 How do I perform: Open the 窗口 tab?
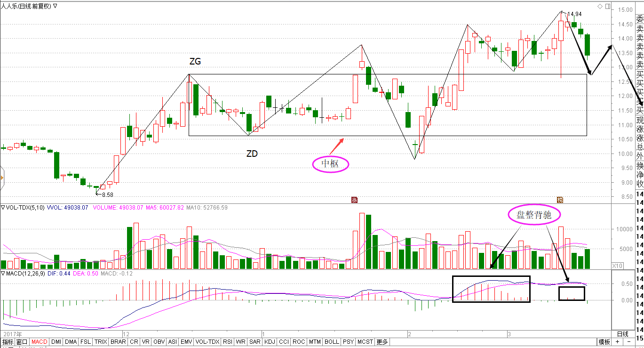click(x=22, y=342)
